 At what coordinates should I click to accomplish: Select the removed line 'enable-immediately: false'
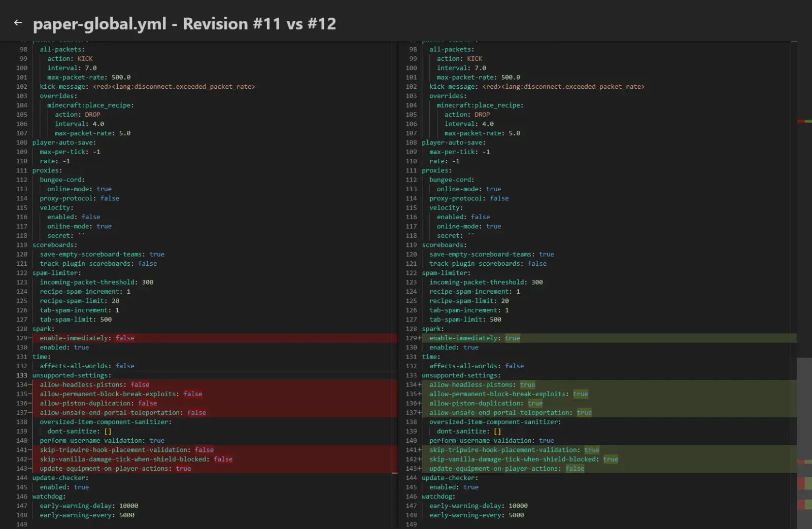pos(87,338)
